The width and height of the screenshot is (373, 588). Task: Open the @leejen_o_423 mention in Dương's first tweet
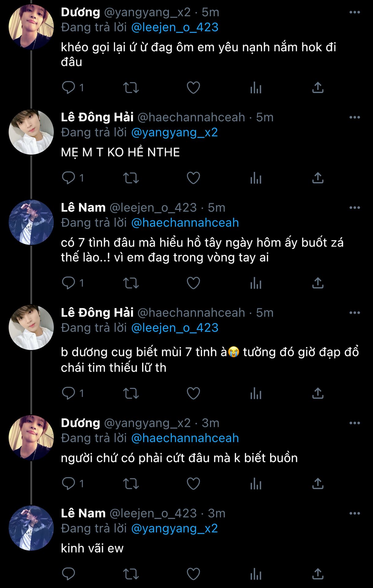pyautogui.click(x=175, y=27)
